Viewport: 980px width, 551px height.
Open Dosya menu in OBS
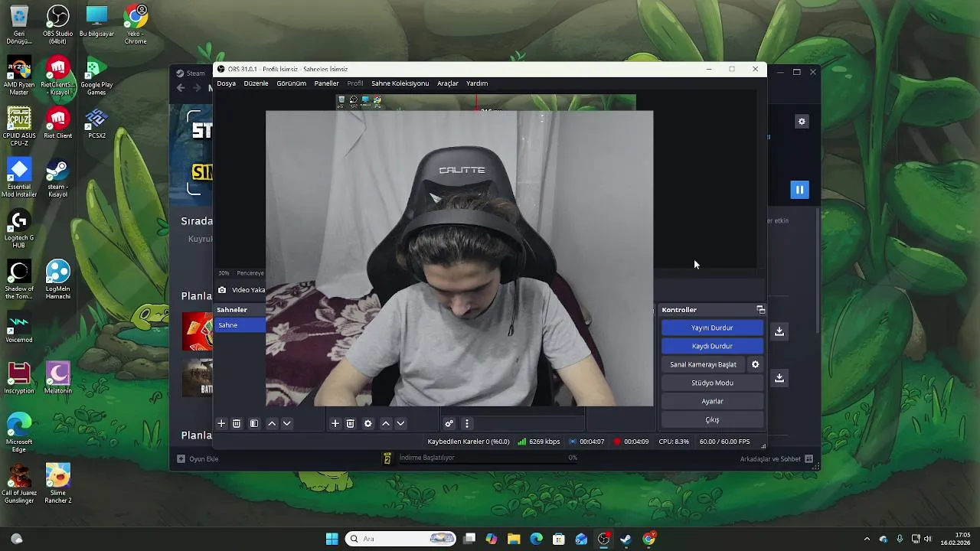click(226, 83)
